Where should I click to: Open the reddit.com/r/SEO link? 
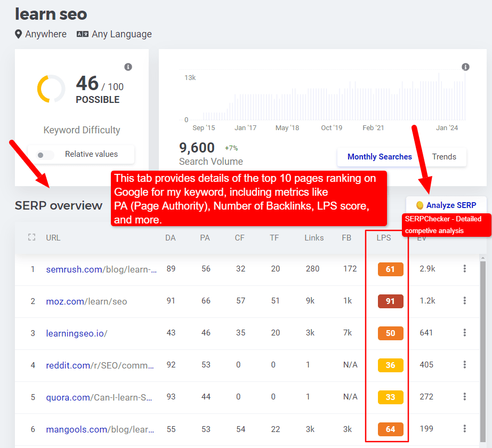[x=100, y=365]
